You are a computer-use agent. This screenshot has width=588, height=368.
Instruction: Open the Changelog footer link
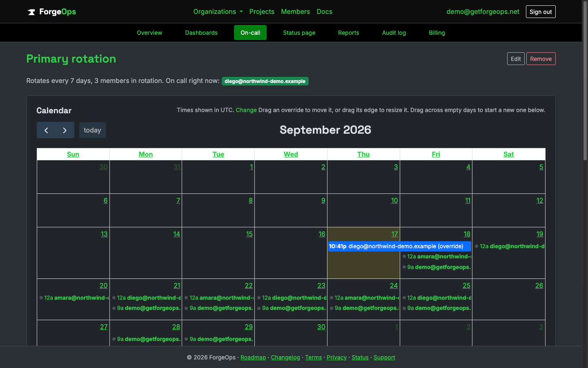[x=285, y=357]
